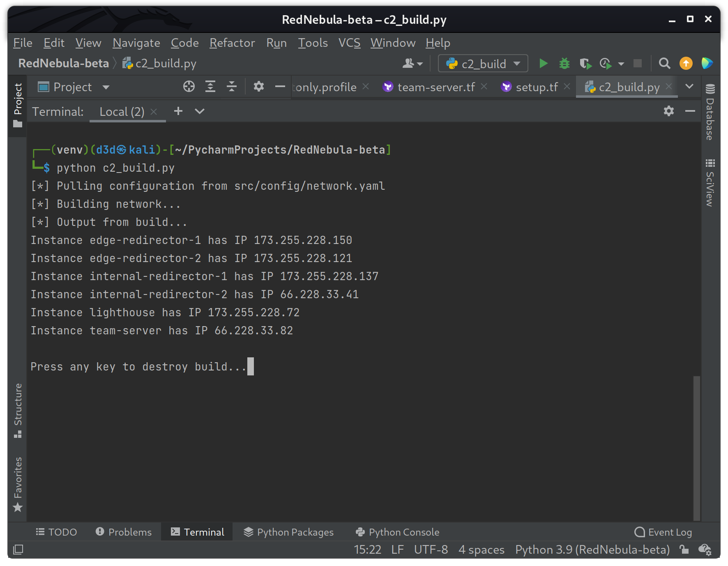Close the team-server.tf editor tab
Viewport: 728px width, 566px height.
pyautogui.click(x=484, y=86)
